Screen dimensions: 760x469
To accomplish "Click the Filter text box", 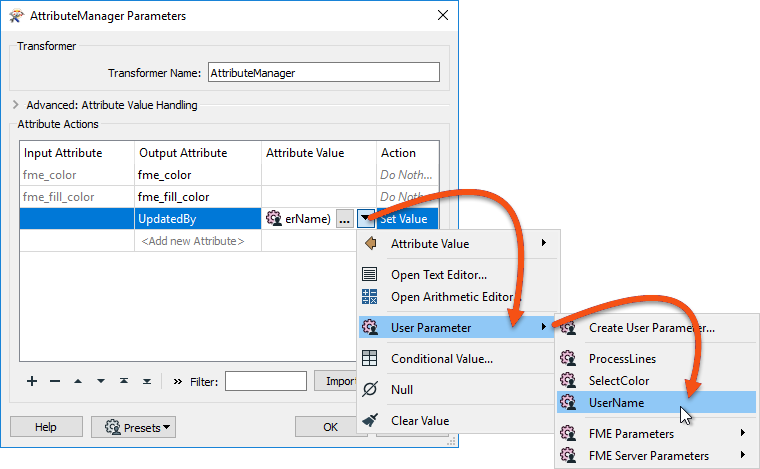I will [x=265, y=381].
